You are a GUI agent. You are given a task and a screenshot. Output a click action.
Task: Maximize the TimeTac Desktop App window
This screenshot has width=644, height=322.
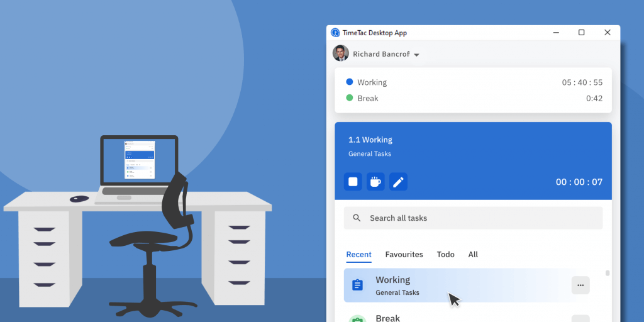[581, 33]
